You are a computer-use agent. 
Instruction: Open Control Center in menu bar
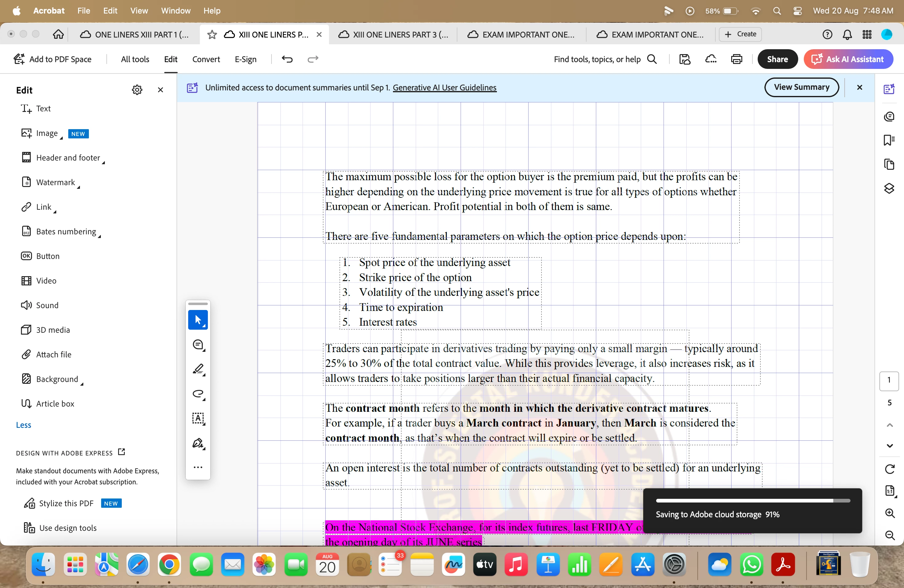pyautogui.click(x=797, y=11)
